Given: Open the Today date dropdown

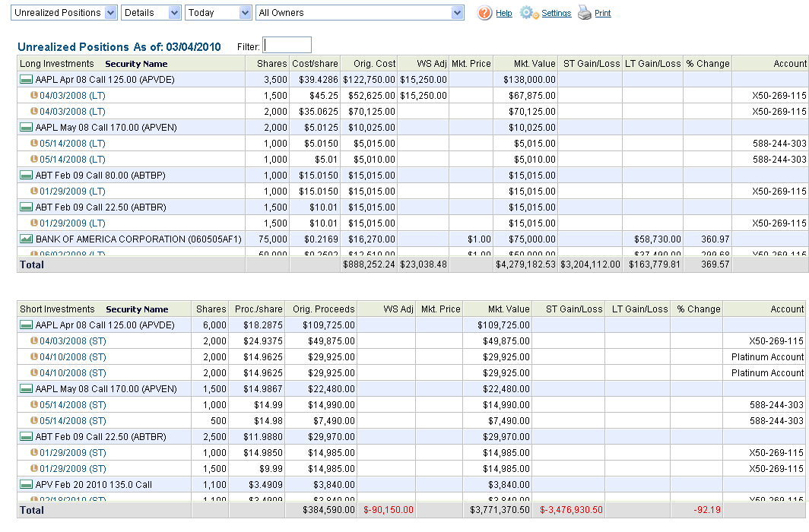Looking at the screenshot, I should pos(218,13).
